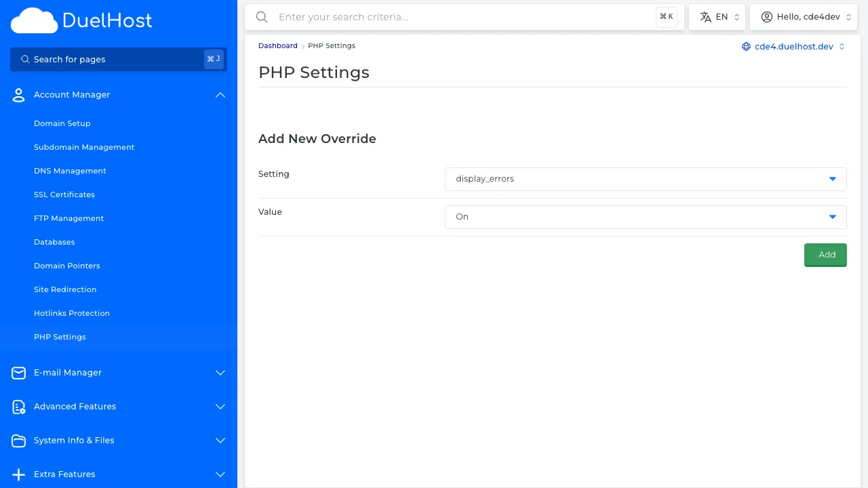868x488 pixels.
Task: Open the Setting dropdown showing display_errors
Action: 645,179
